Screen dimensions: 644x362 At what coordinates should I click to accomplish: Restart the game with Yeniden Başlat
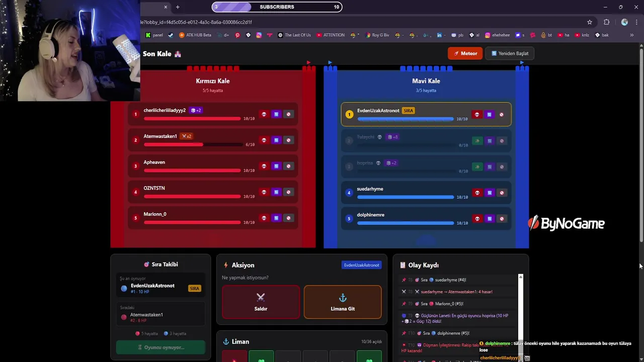pyautogui.click(x=510, y=53)
